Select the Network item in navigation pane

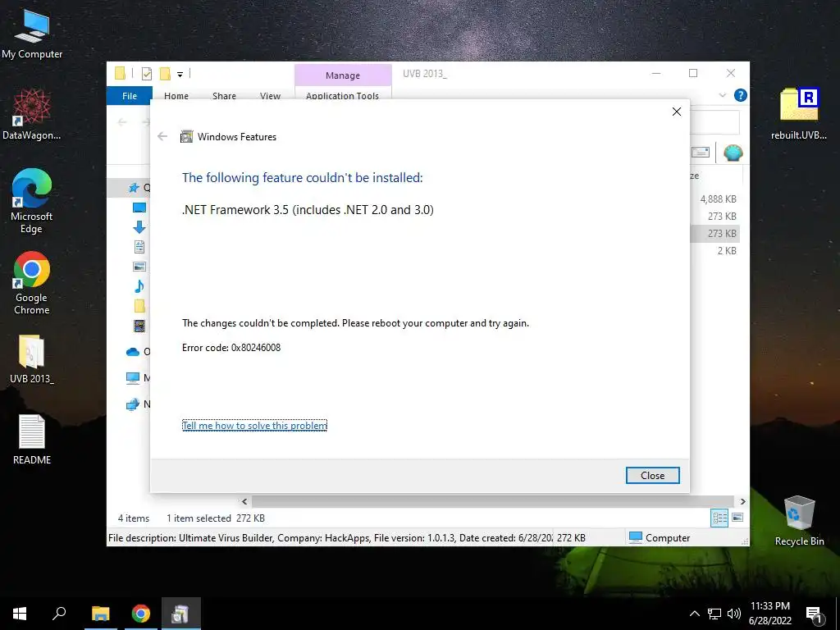(133, 404)
